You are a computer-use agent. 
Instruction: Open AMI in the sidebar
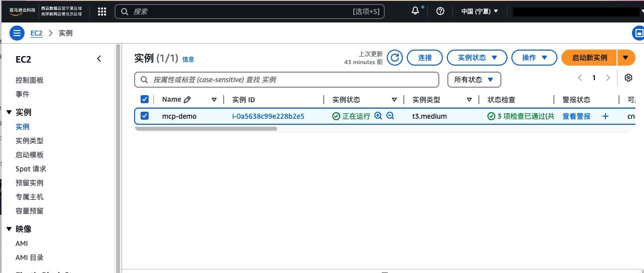(x=22, y=243)
